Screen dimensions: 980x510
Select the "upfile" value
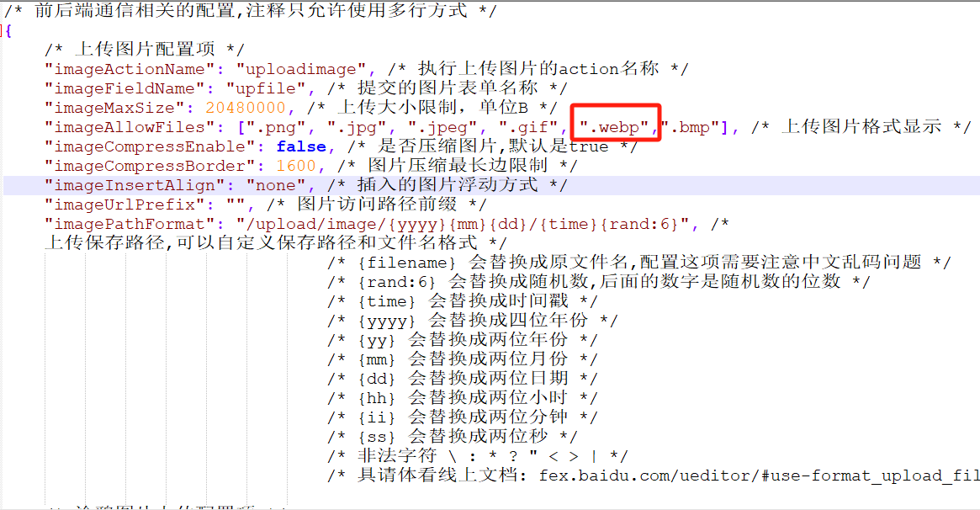[x=266, y=88]
